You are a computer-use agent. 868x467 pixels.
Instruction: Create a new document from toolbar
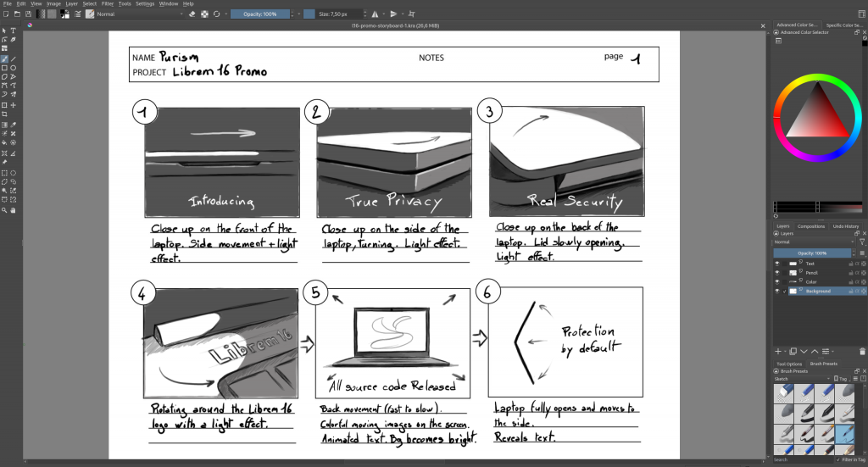pos(6,14)
